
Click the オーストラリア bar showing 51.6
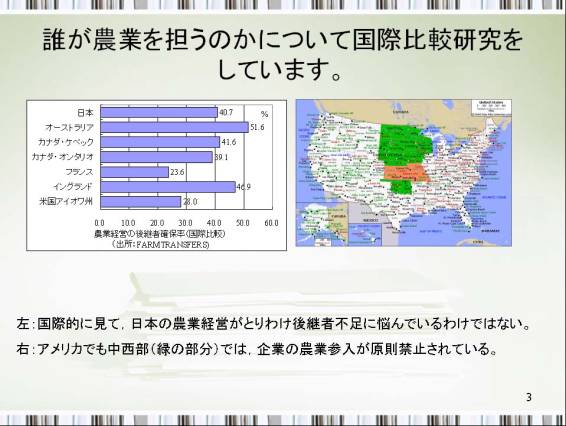[x=175, y=127]
